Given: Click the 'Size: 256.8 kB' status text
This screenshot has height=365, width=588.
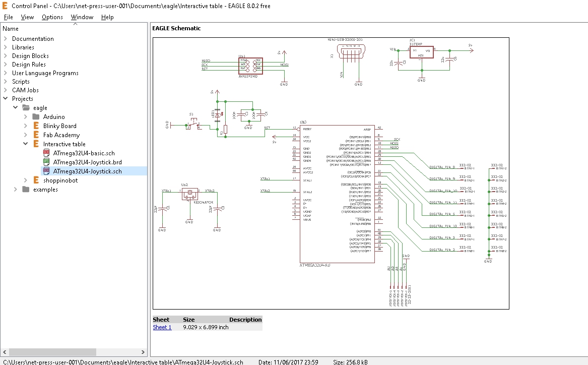Looking at the screenshot, I should pos(350,362).
